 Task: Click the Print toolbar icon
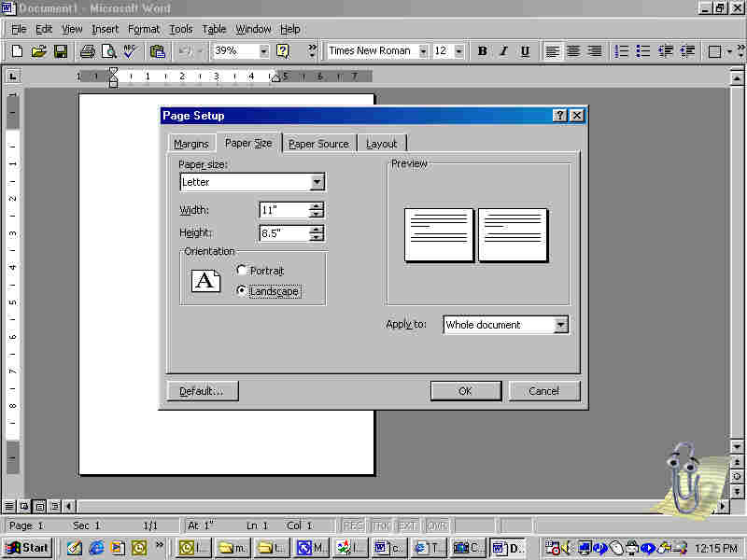coord(87,51)
